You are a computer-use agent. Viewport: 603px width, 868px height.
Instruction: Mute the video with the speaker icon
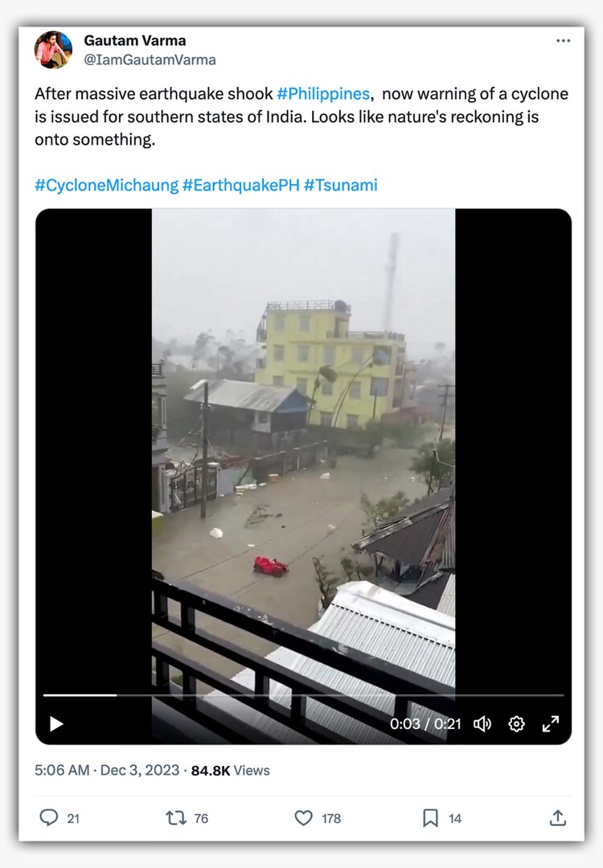(x=482, y=724)
